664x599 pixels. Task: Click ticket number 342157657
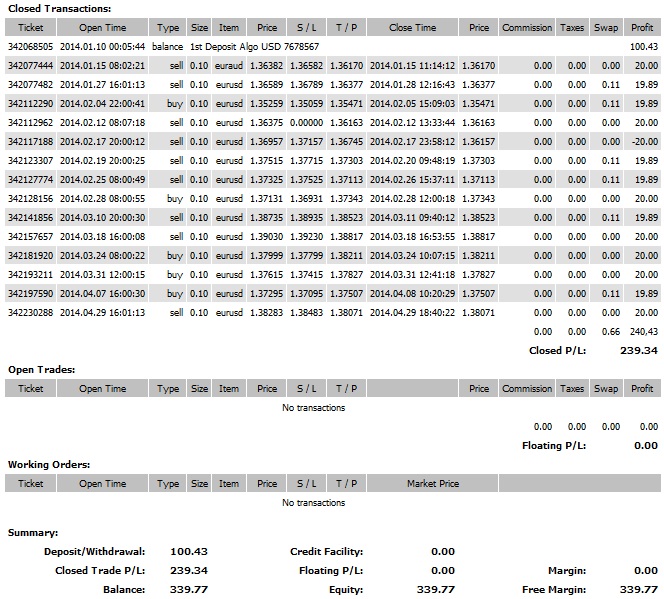coord(30,237)
